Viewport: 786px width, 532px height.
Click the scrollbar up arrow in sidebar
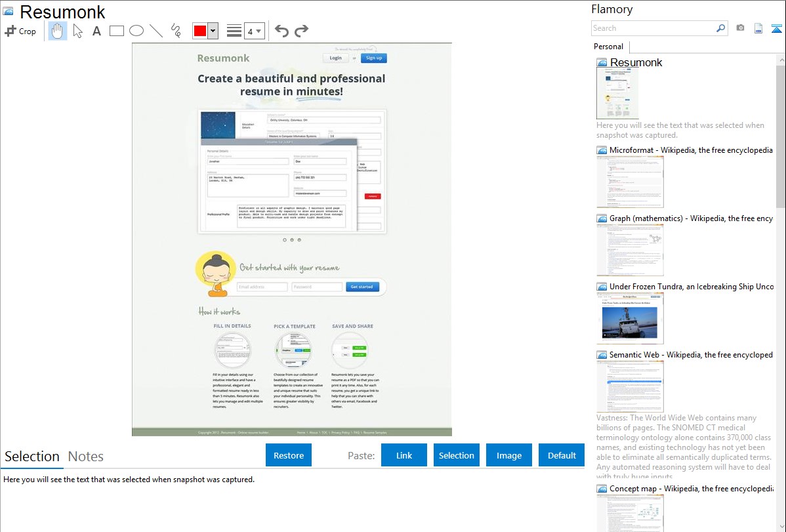(781, 59)
